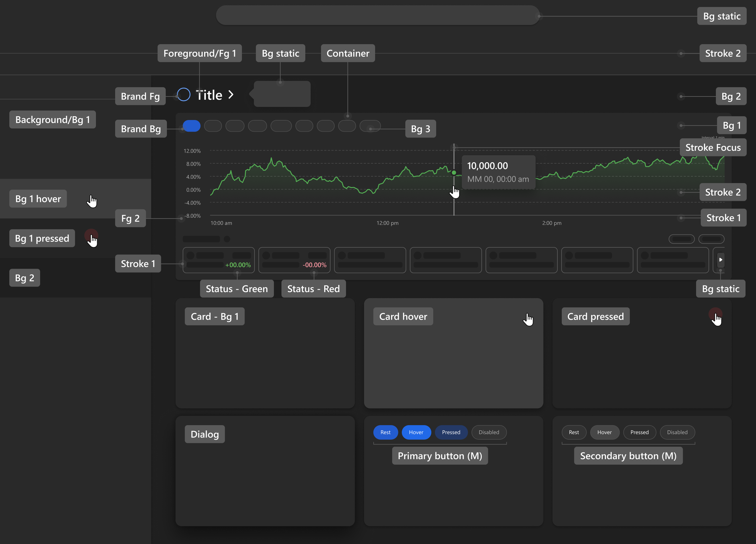Click the 'Status - Green' label
Screen dimensions: 756x544
[x=237, y=289]
